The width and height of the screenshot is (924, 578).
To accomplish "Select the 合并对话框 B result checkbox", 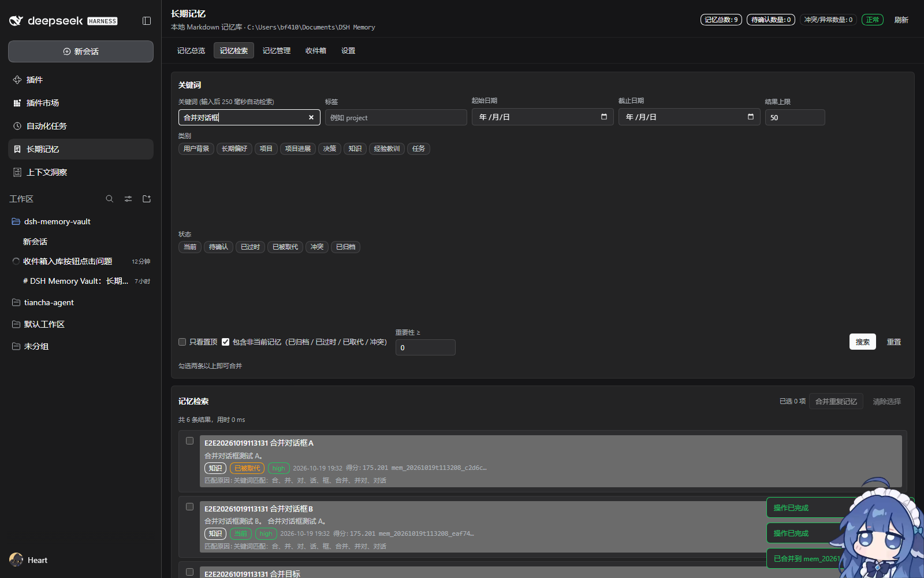I will coord(189,507).
